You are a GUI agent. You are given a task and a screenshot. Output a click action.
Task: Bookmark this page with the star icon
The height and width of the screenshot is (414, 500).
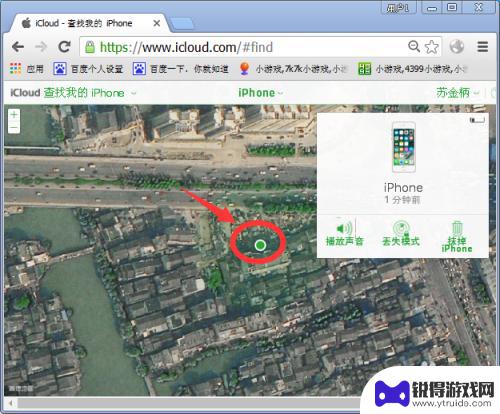[x=432, y=47]
